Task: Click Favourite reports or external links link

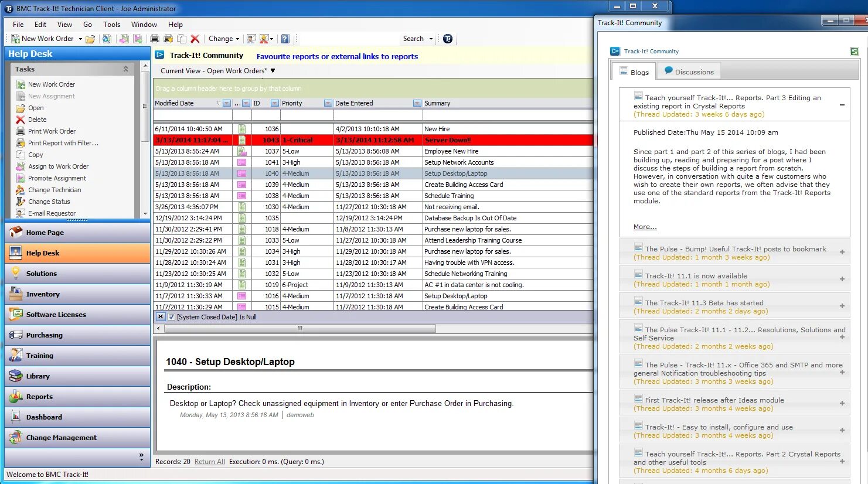Action: (x=337, y=57)
